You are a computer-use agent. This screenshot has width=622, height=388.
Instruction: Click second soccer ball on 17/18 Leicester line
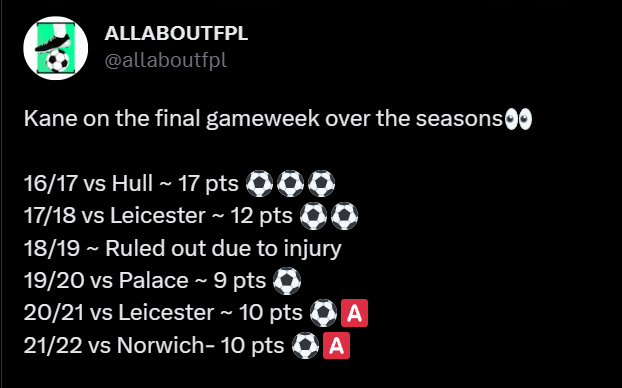pyautogui.click(x=344, y=216)
